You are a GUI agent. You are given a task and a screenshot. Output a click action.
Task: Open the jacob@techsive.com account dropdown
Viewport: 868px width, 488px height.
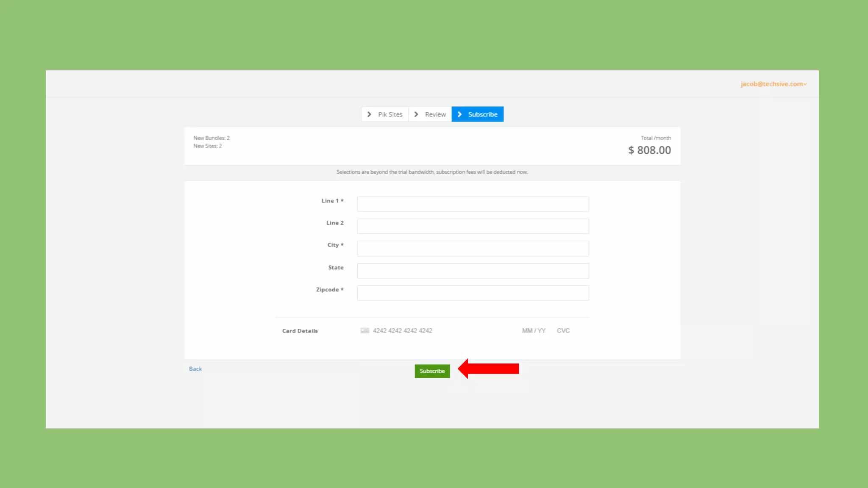(773, 84)
